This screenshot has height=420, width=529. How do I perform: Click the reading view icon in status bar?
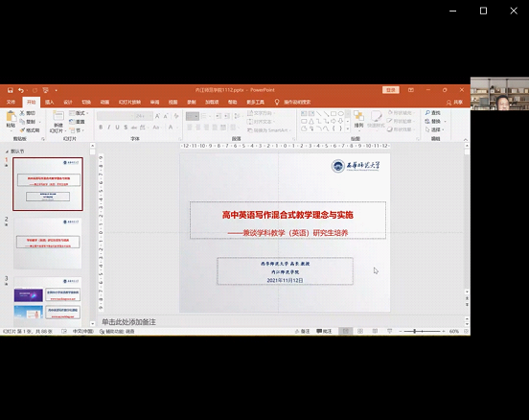375,331
